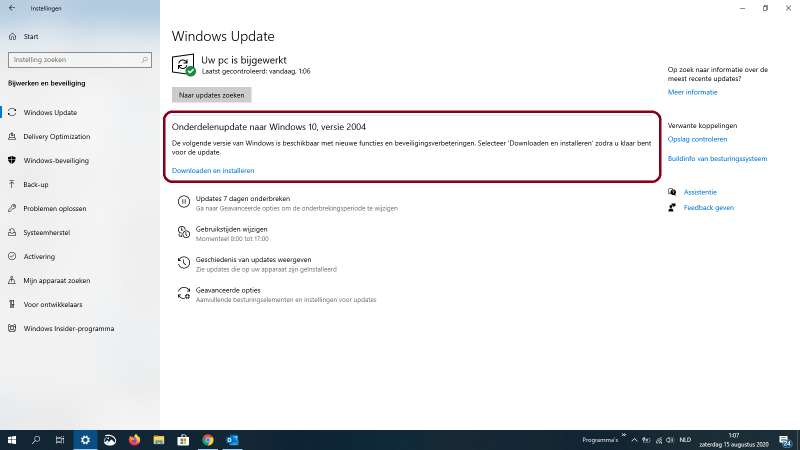Click the Voor ontwikkelaars sidebar icon
The width and height of the screenshot is (800, 450).
12,304
